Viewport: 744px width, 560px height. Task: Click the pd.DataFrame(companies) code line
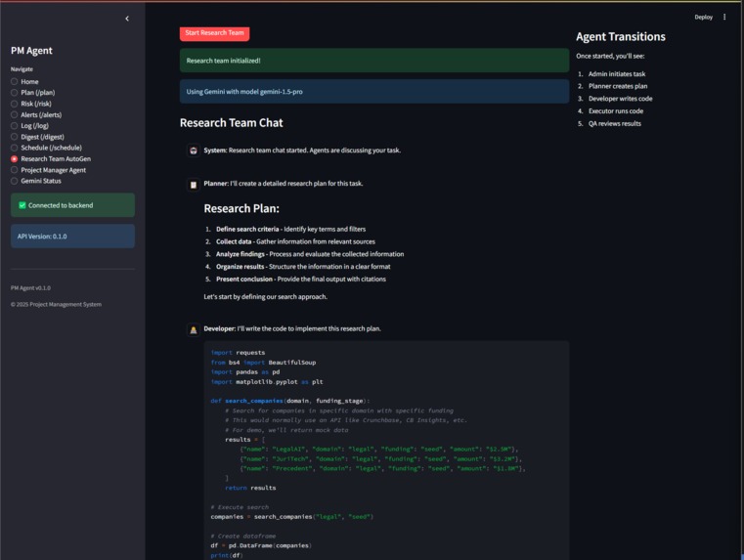261,545
